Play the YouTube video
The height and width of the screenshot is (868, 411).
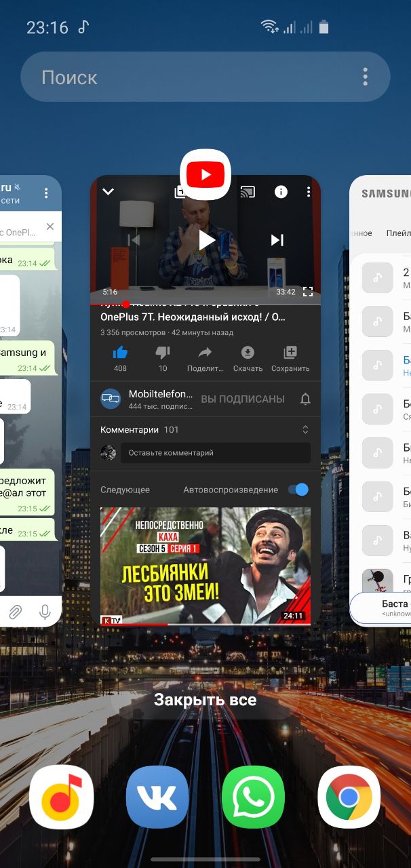[x=206, y=239]
